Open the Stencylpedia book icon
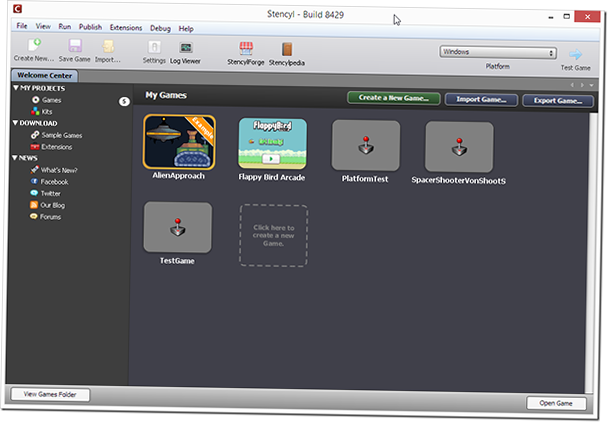 coord(287,50)
